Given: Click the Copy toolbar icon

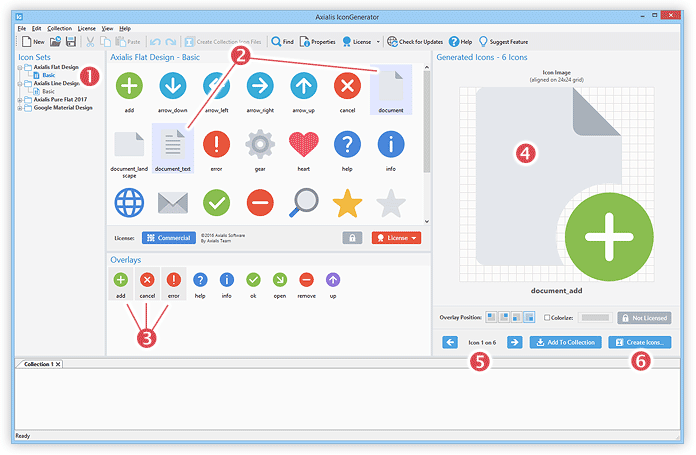Looking at the screenshot, I should 105,42.
